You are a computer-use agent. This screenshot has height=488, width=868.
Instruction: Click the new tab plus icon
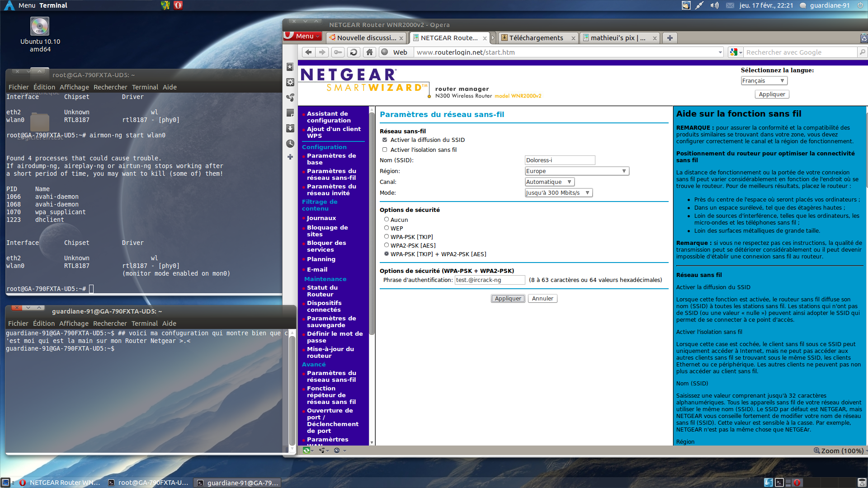point(670,38)
